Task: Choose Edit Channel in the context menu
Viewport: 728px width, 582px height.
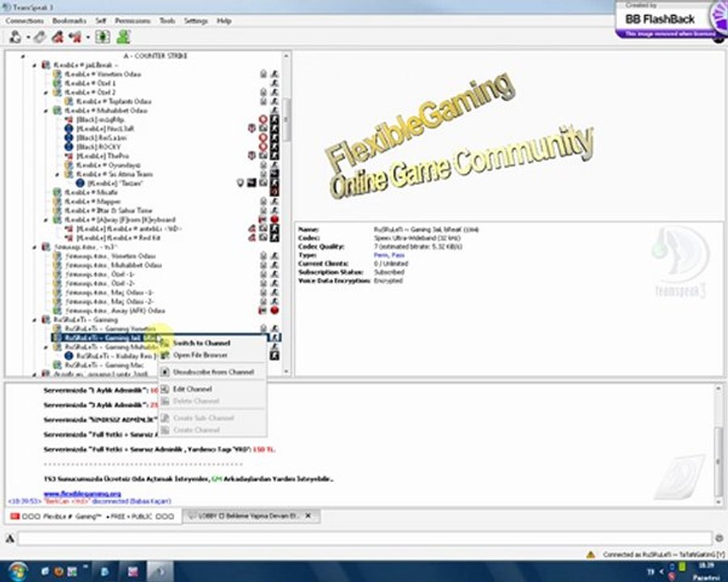Action: point(213,389)
